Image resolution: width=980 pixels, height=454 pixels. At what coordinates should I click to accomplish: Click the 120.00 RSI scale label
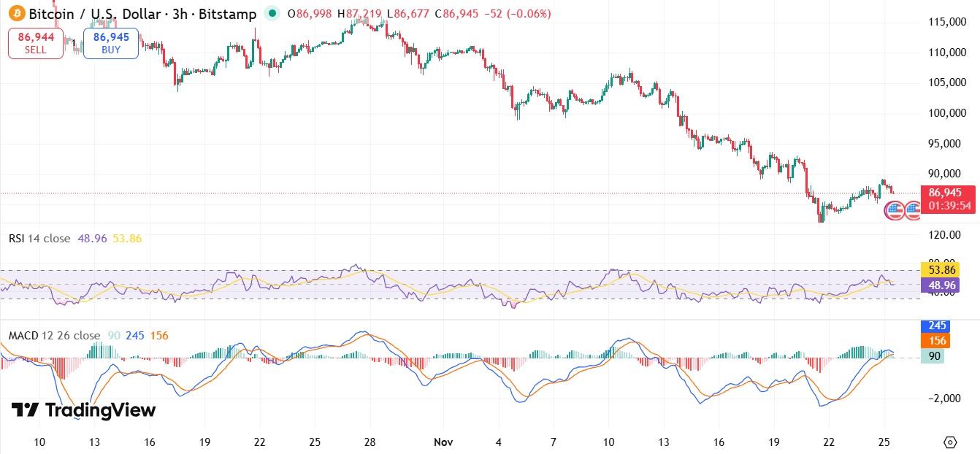(944, 235)
